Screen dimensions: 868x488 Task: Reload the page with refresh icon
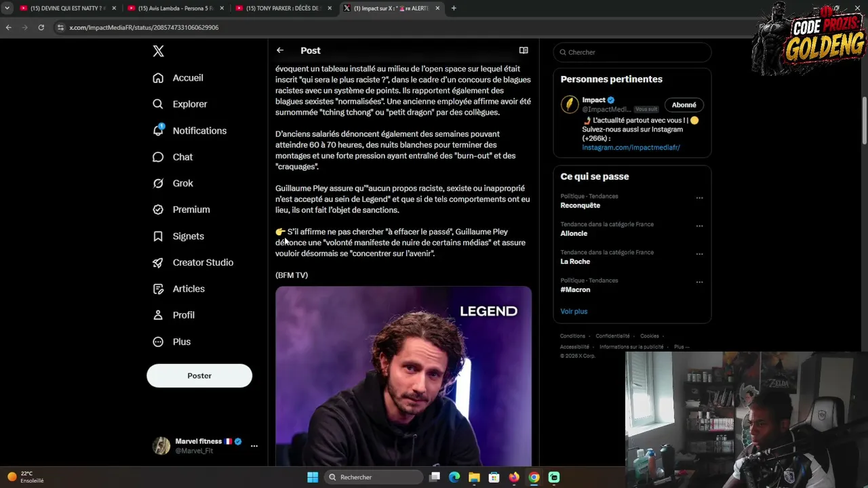tap(41, 27)
